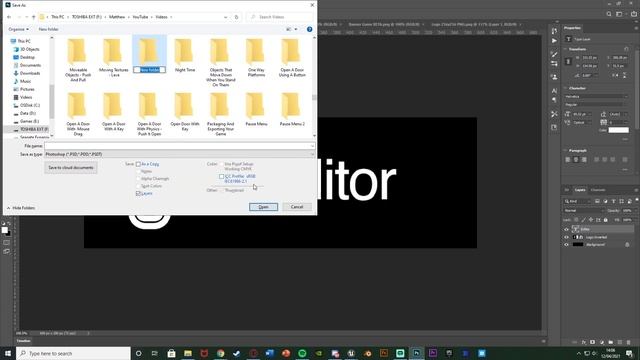Open File Explorer from taskbar
Viewport: 640px width, 360px height.
pos(188,353)
